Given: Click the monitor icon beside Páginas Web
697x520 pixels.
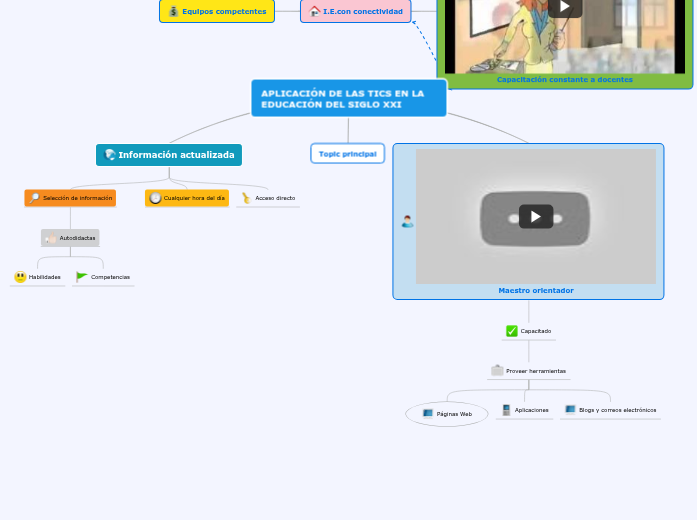Looking at the screenshot, I should [428, 414].
